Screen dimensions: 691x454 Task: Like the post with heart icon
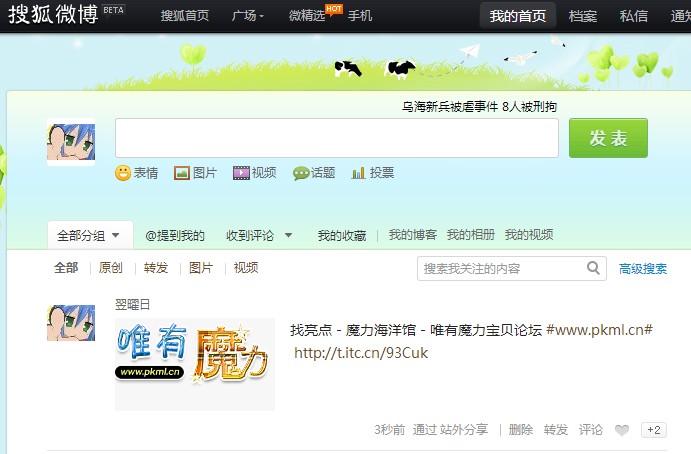click(x=622, y=430)
